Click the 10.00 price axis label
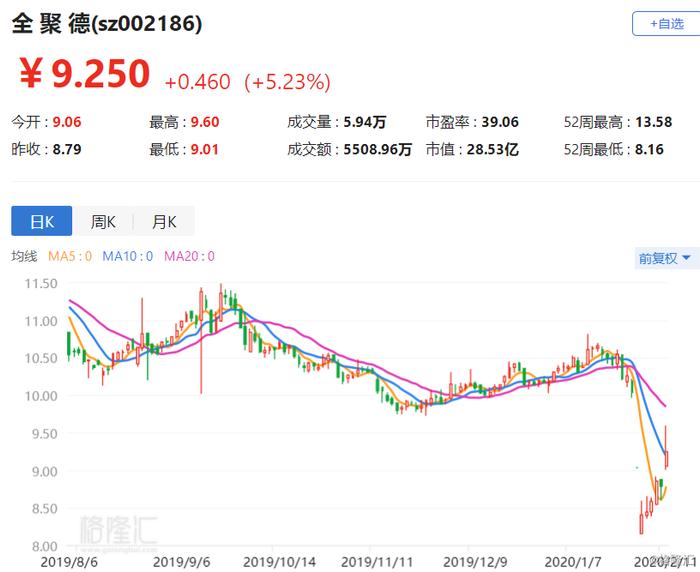This screenshot has width=700, height=572. [41, 396]
